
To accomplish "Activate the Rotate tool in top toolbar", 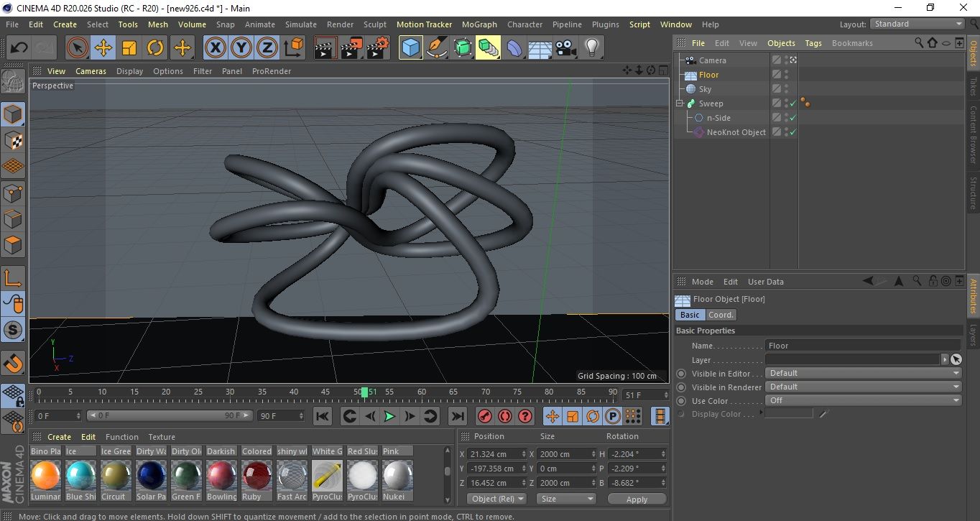I will [x=155, y=48].
